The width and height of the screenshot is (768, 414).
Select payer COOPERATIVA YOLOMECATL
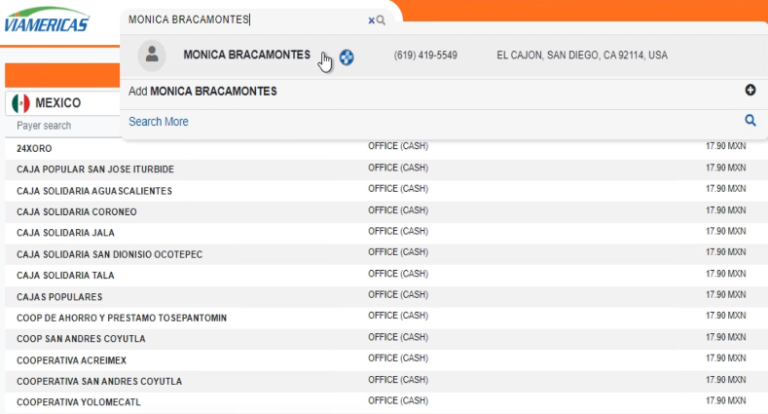[x=78, y=403]
